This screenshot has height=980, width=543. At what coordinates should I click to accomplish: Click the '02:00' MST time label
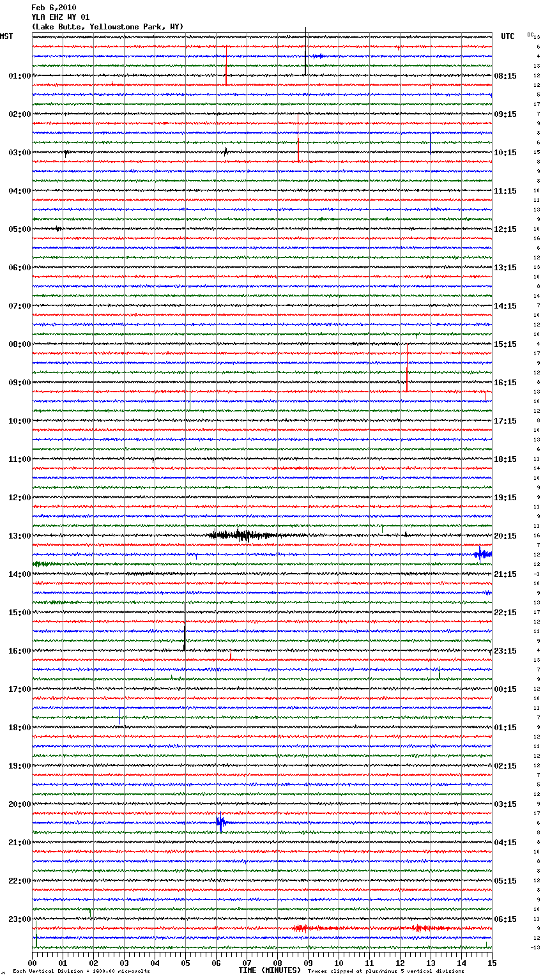tap(20, 114)
